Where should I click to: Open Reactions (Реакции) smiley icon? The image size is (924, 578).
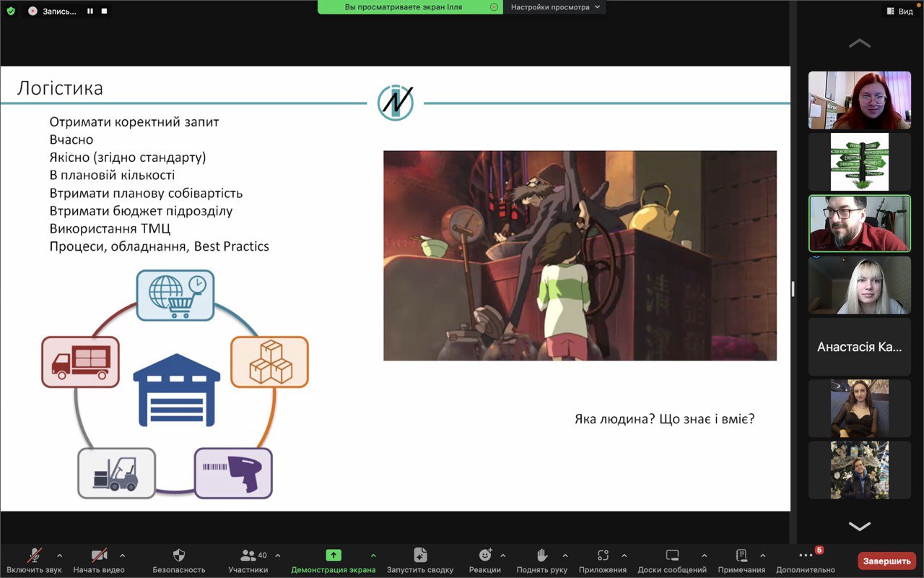point(485,555)
